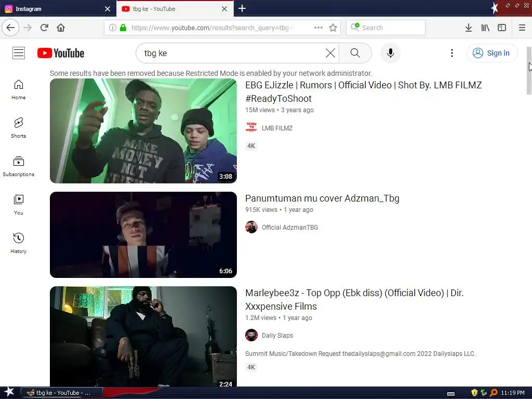
Task: Click Marleybee3z - Top Opp video title
Action: pos(354,299)
